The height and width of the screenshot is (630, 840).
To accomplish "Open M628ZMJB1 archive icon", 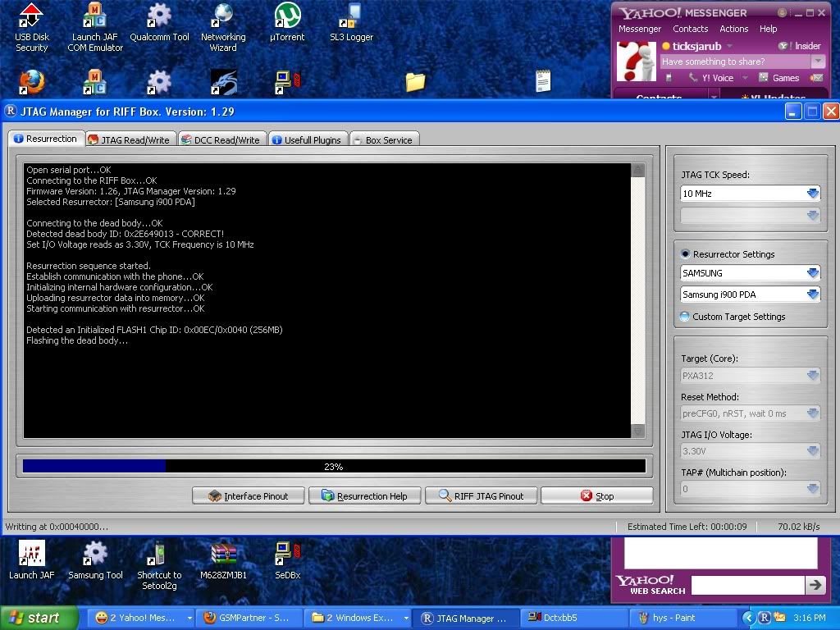I will point(223,559).
